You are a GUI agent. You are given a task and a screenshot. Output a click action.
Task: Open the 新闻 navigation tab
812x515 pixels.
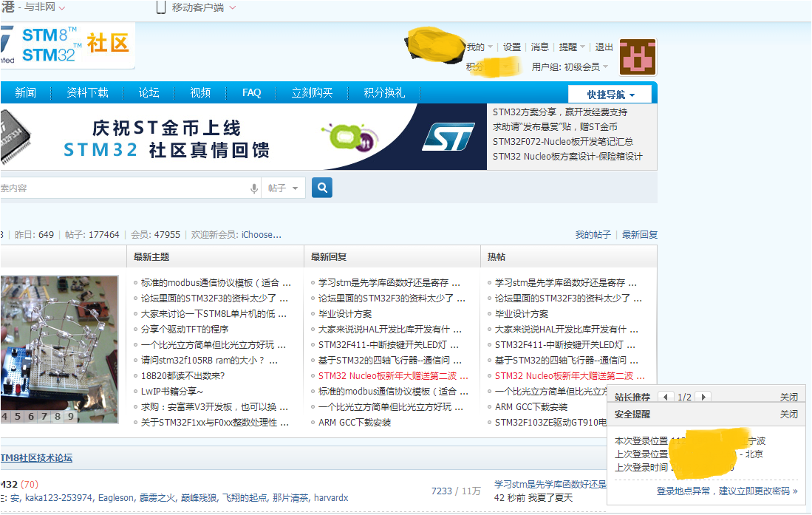click(x=25, y=93)
